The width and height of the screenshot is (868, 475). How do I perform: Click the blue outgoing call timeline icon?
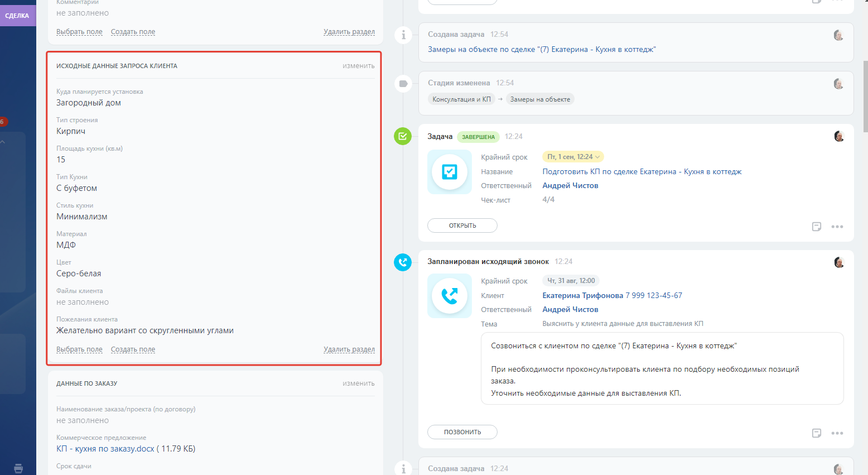[x=403, y=262]
